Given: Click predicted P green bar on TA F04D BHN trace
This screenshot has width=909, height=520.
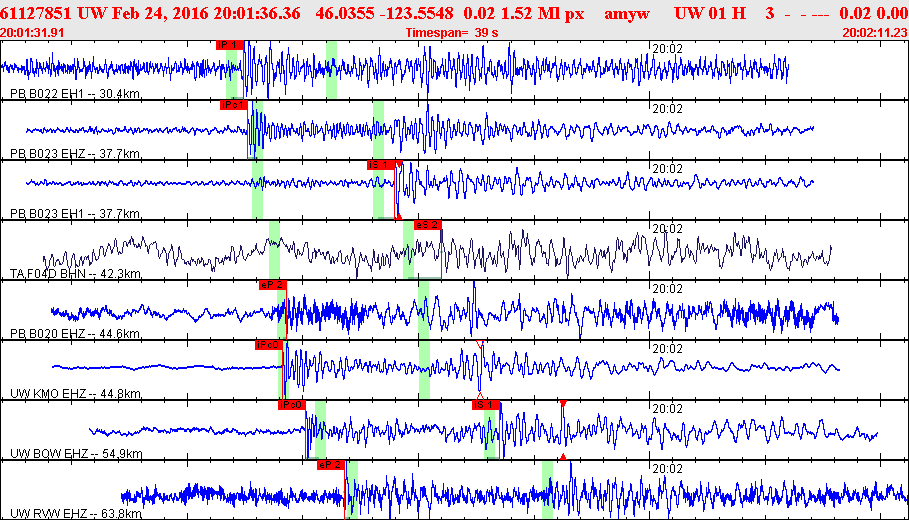Looking at the screenshot, I should coord(274,249).
